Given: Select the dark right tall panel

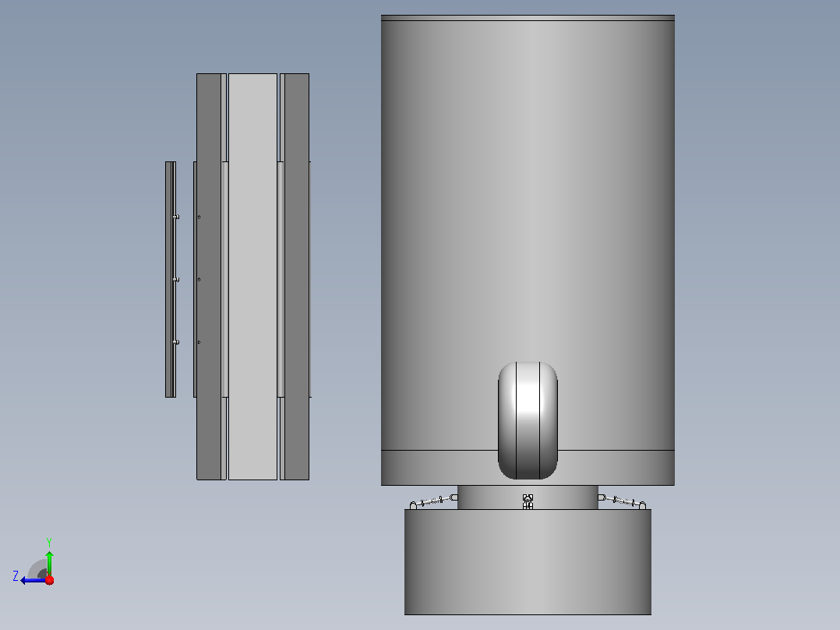Looking at the screenshot, I should click(297, 277).
